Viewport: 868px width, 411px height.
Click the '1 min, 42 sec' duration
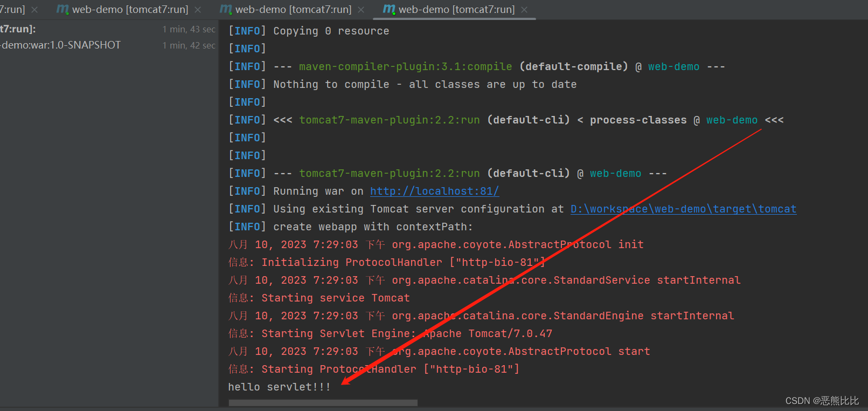pyautogui.click(x=189, y=45)
